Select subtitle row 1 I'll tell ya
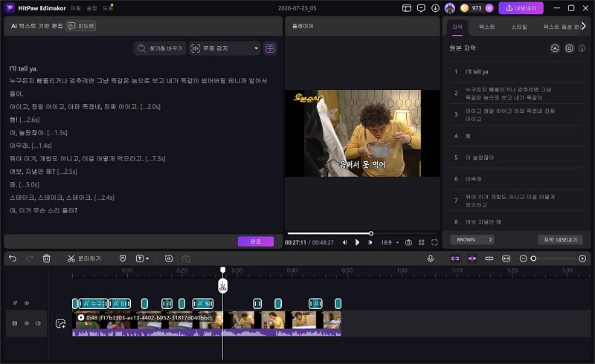The width and height of the screenshot is (595, 364). coord(516,71)
